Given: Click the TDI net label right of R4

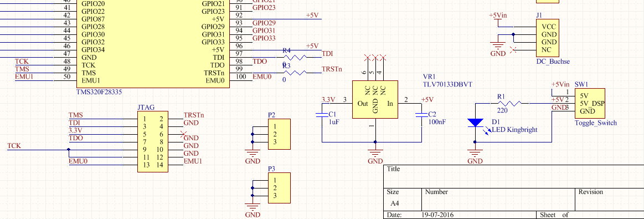Looking at the screenshot, I should click(x=327, y=54).
